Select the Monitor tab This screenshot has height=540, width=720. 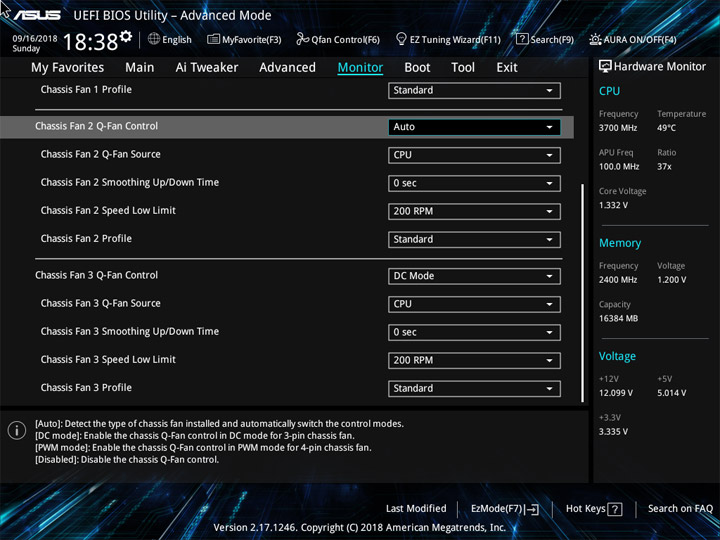360,68
